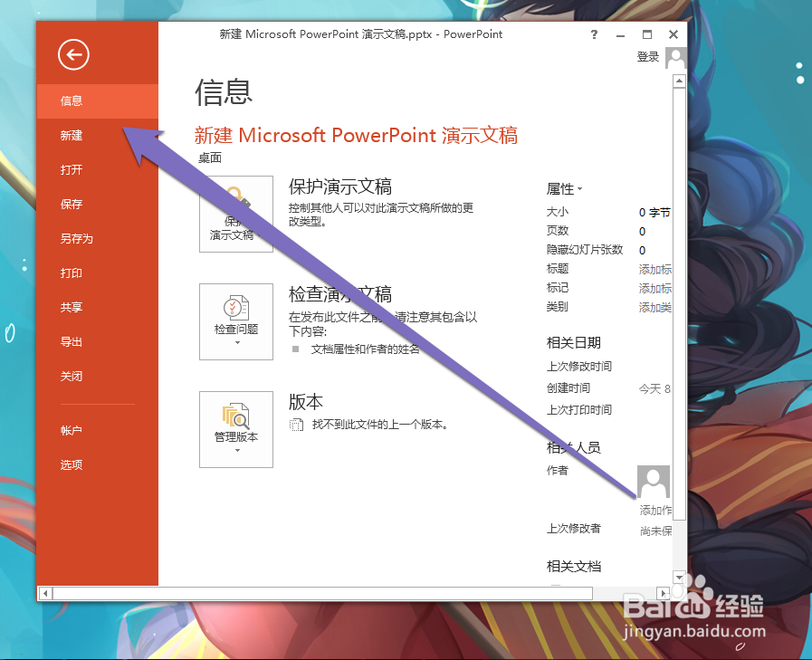Click the 上次打印时间 label
Screen dimensions: 812x660
pyautogui.click(x=579, y=410)
